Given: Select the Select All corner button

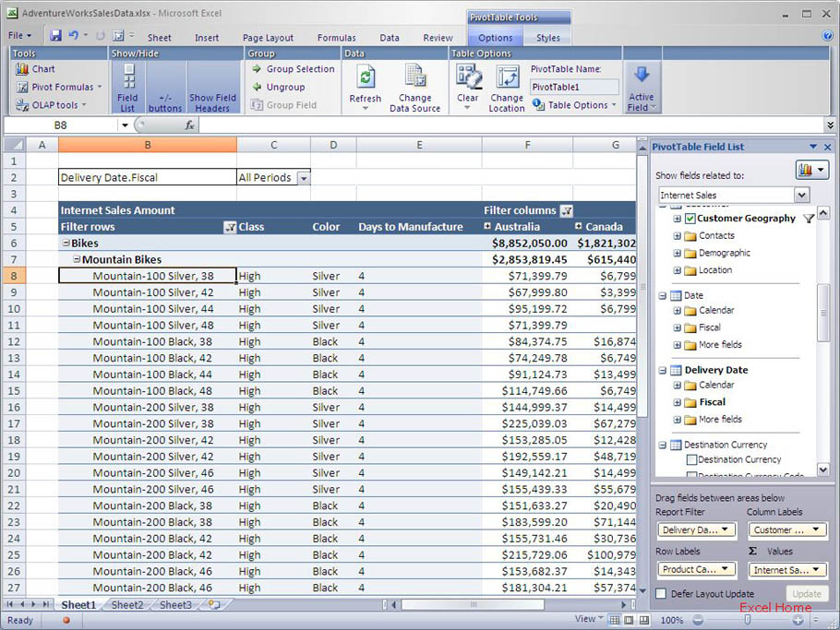Looking at the screenshot, I should 15,145.
